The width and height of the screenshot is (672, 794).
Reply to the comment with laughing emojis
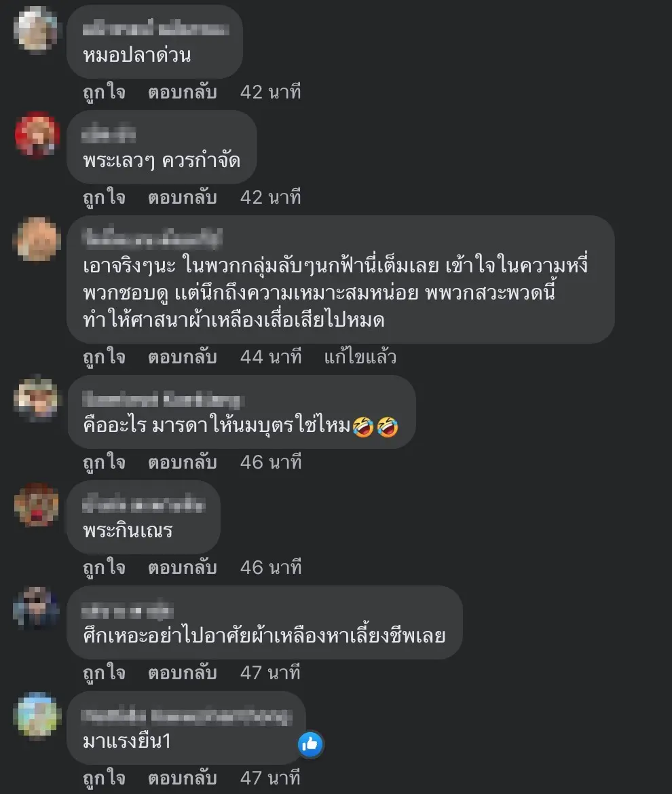[x=182, y=463]
